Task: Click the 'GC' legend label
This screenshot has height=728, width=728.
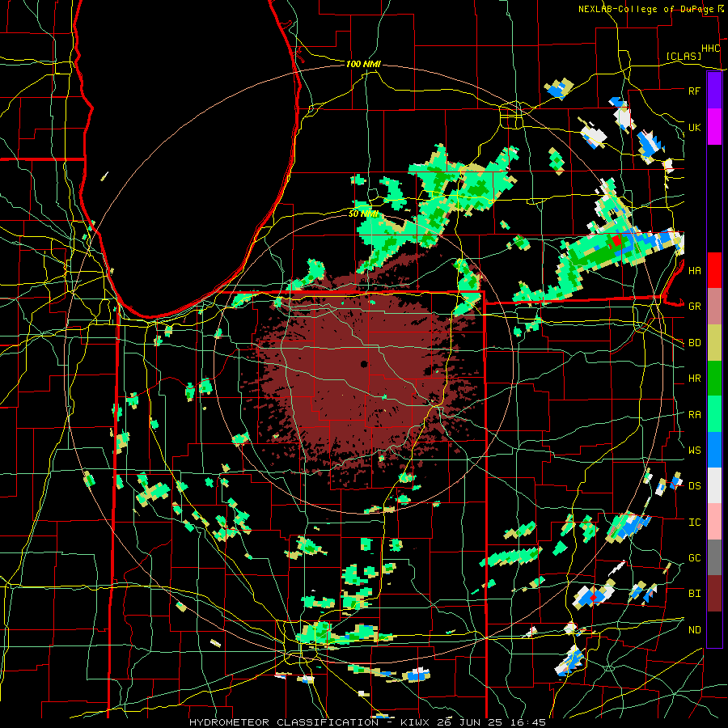Action: [694, 558]
